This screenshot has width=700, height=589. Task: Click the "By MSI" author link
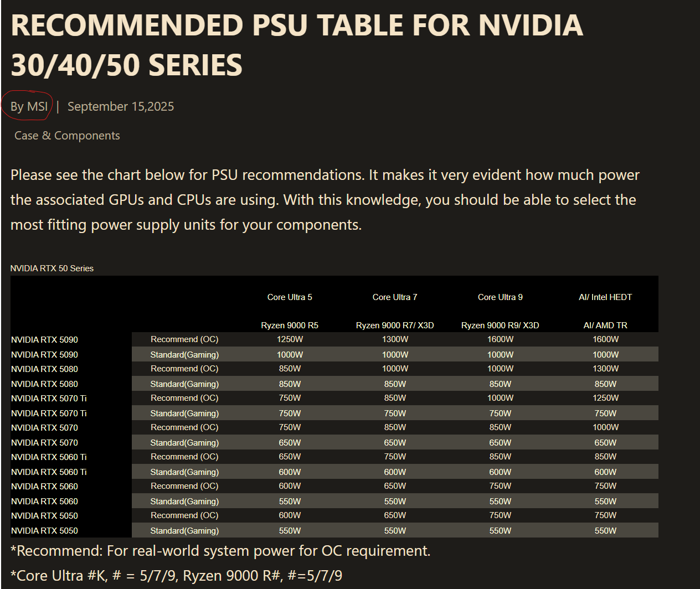point(29,106)
